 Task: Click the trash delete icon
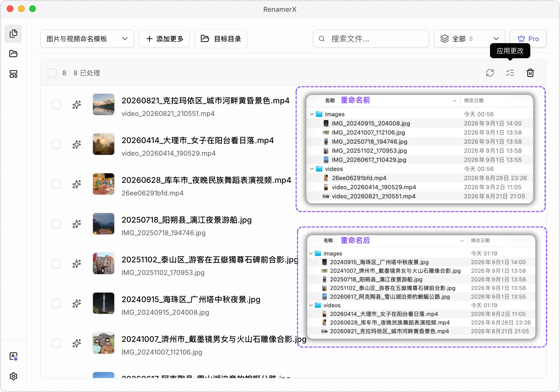[530, 73]
